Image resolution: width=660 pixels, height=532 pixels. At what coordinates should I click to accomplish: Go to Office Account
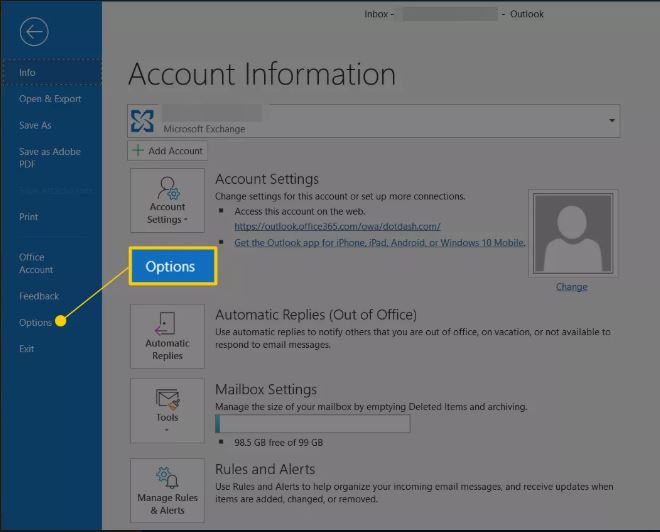point(36,263)
